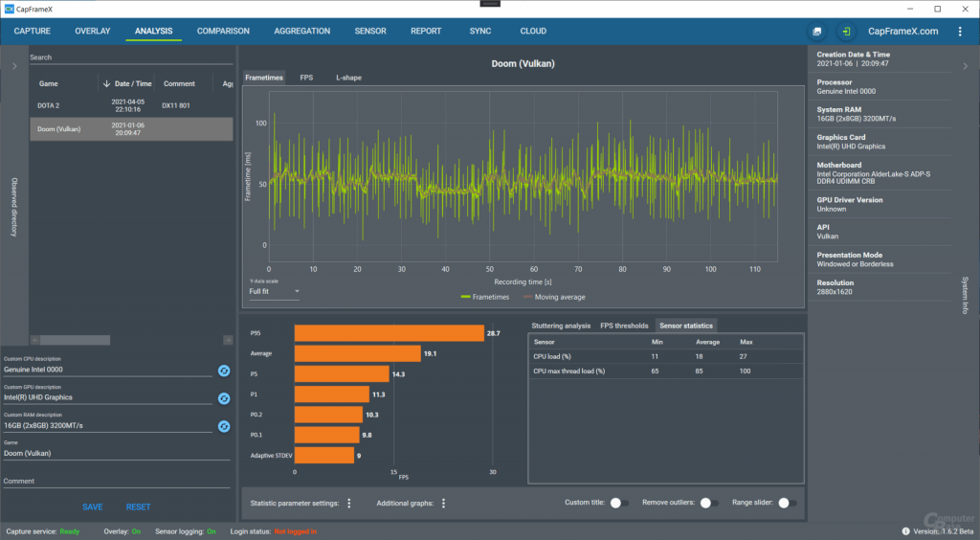The image size is (980, 540).
Task: Click refresh icon next to GPU description
Action: point(224,398)
